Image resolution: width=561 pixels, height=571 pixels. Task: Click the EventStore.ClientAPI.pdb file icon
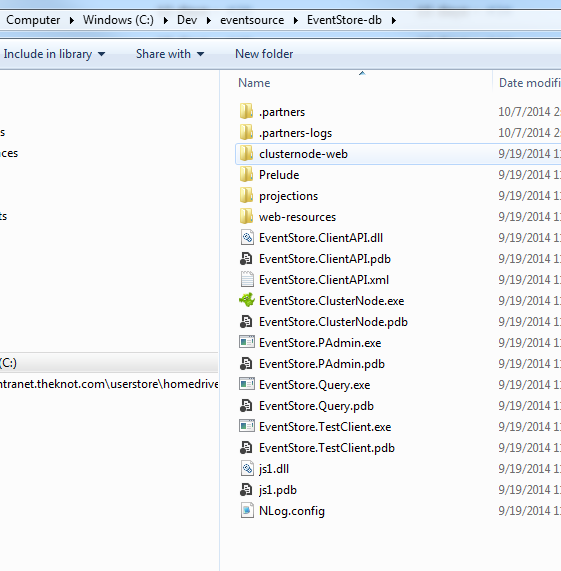pyautogui.click(x=246, y=259)
